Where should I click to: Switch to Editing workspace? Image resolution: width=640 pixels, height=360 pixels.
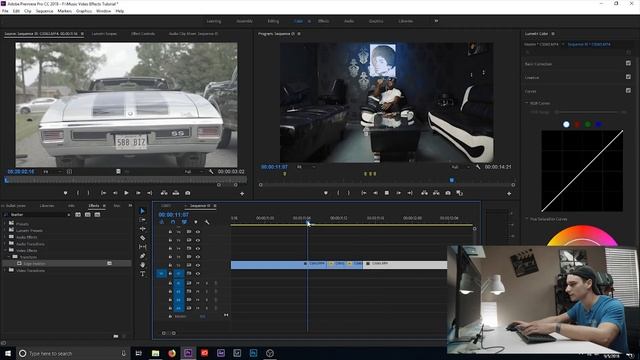click(x=273, y=21)
